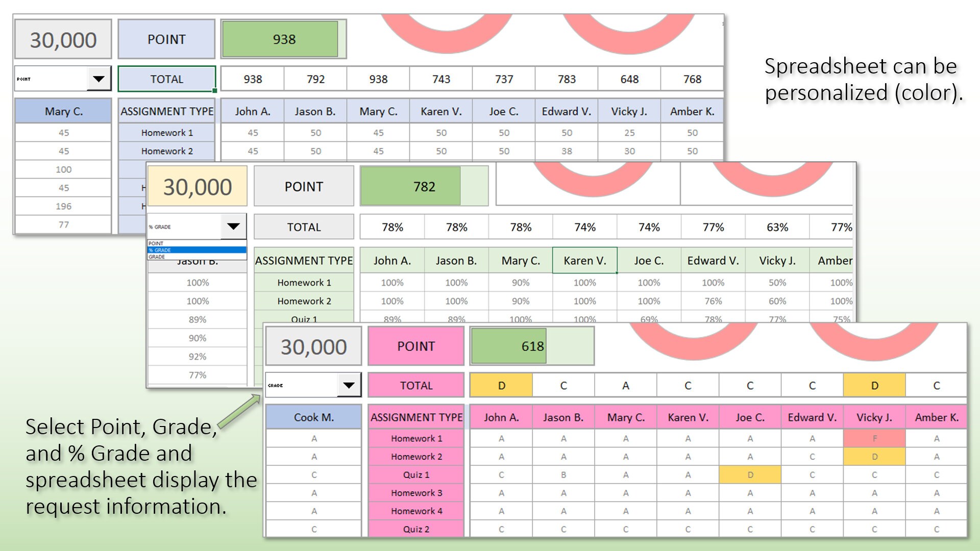The width and height of the screenshot is (980, 551).
Task: Expand the % GRADE dropdown list
Action: click(234, 226)
